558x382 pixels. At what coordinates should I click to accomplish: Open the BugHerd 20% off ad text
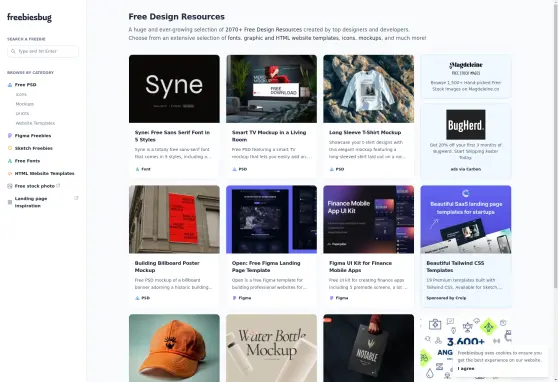(466, 151)
